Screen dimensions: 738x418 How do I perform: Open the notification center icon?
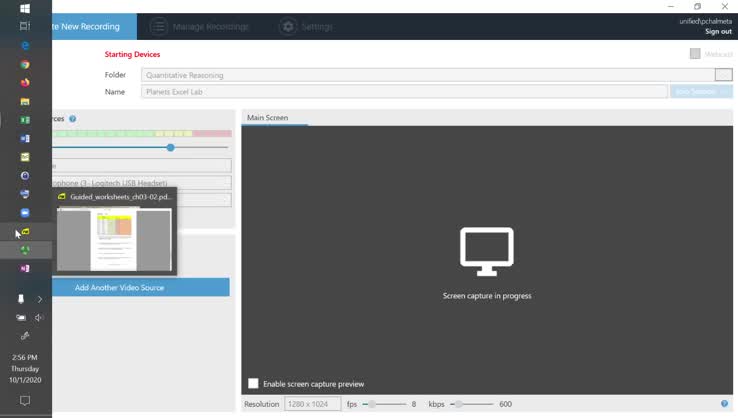coord(25,401)
